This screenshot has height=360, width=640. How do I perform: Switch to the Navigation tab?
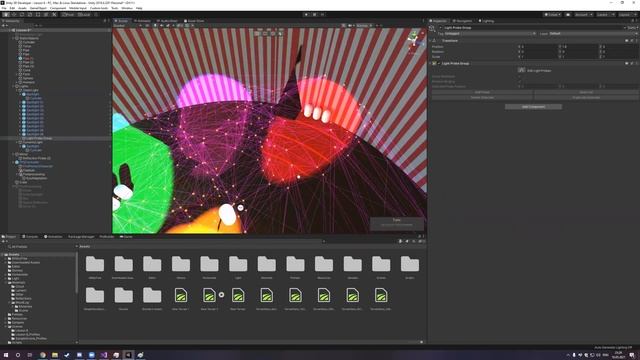pos(462,20)
